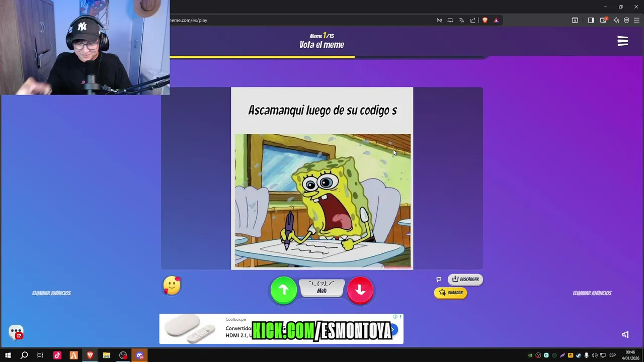This screenshot has height=362, width=644.
Task: Click the install app icon in address bar
Action: click(x=450, y=20)
